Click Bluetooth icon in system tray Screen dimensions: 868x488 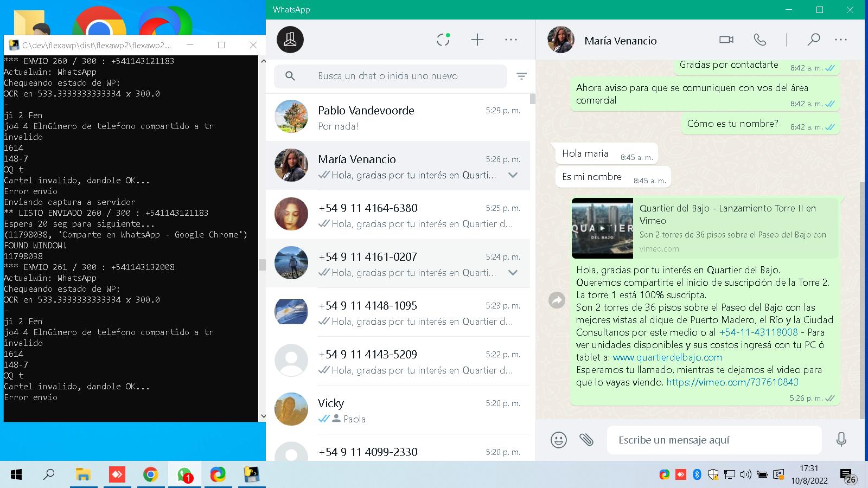[697, 475]
